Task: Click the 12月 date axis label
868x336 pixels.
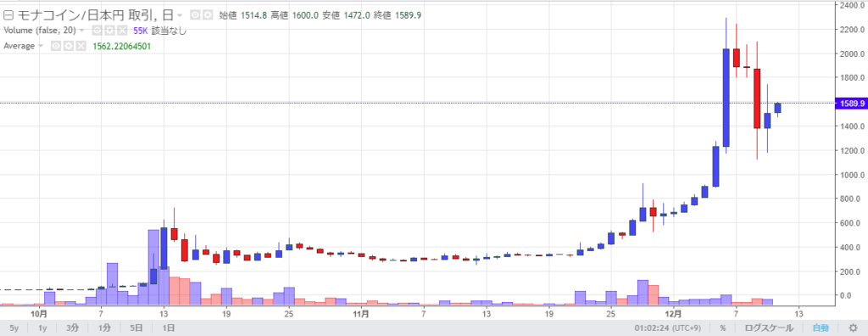Action: click(674, 314)
